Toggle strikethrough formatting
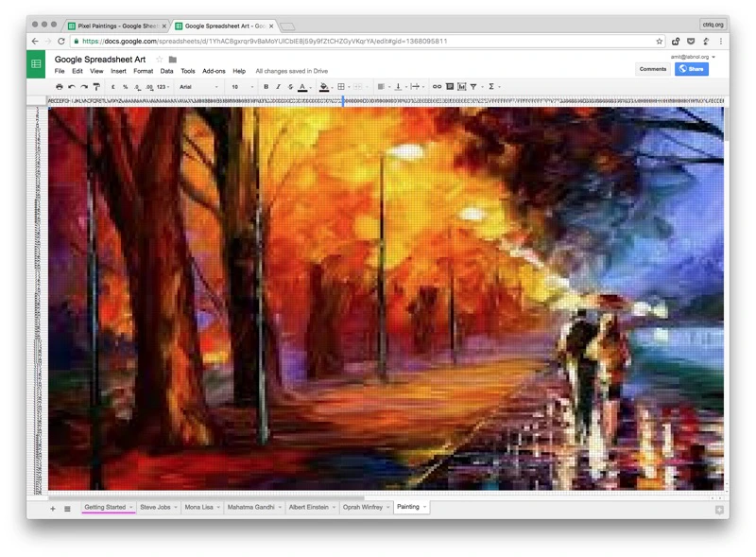 coord(291,86)
